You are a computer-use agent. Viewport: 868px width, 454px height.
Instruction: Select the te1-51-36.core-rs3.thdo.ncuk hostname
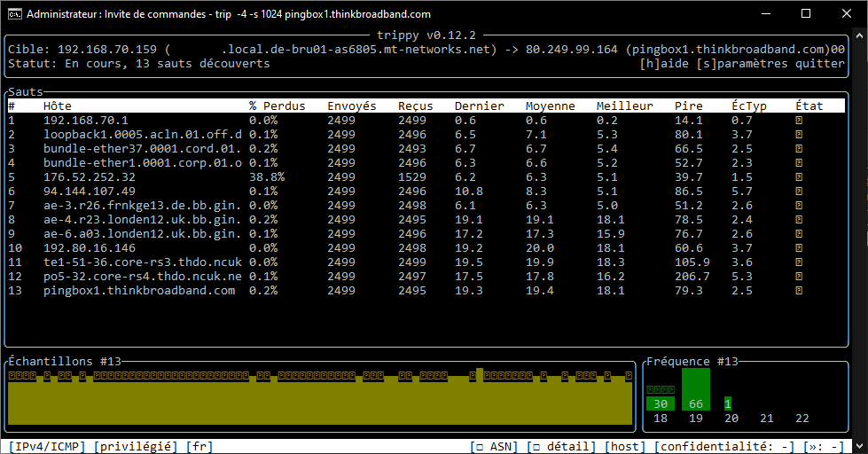(x=143, y=262)
